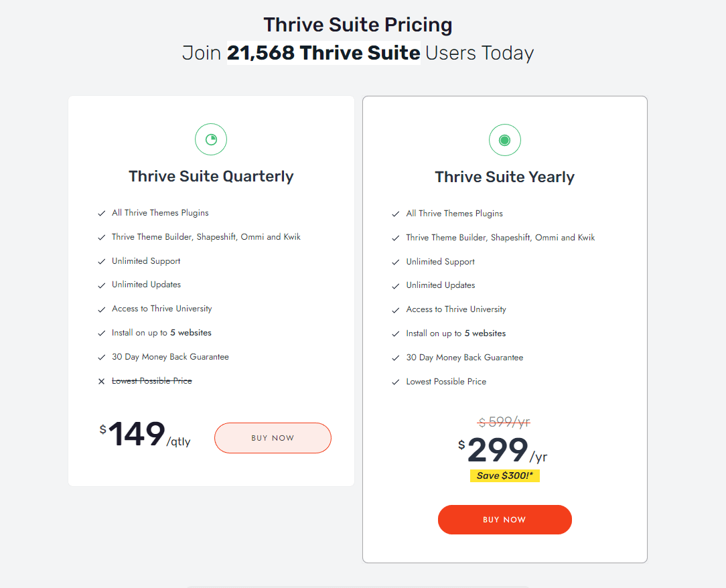Click the "$299/yr" price text
Screen dimensions: 726x588
[x=502, y=450]
